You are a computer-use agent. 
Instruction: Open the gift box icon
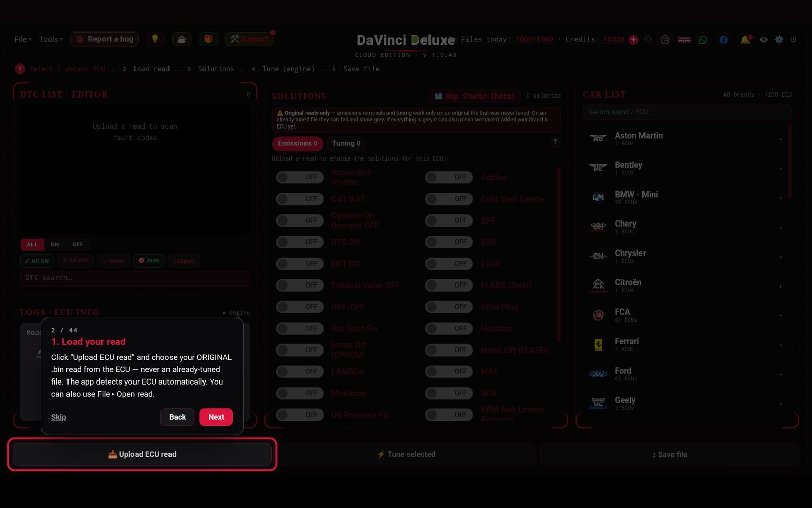click(x=208, y=39)
